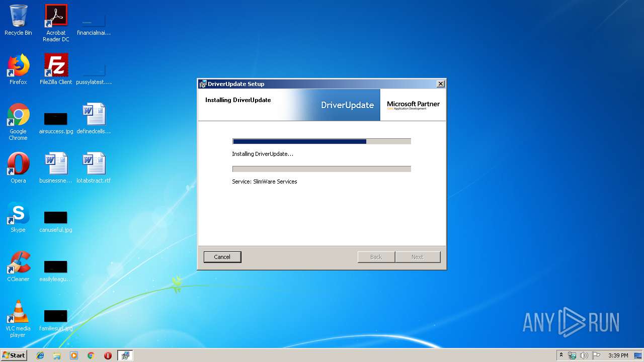Open the network tray icon
The image size is (644, 362).
click(x=572, y=355)
